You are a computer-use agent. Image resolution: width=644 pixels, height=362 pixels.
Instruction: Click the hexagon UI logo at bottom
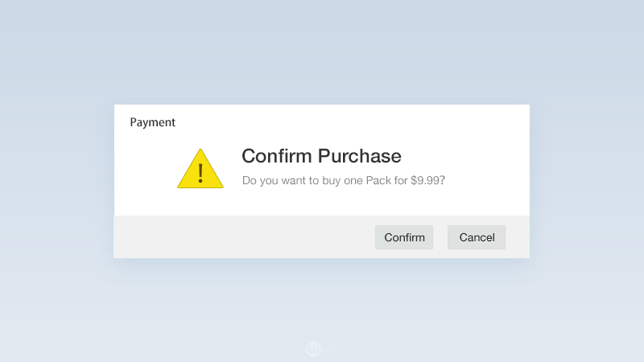[x=313, y=349]
